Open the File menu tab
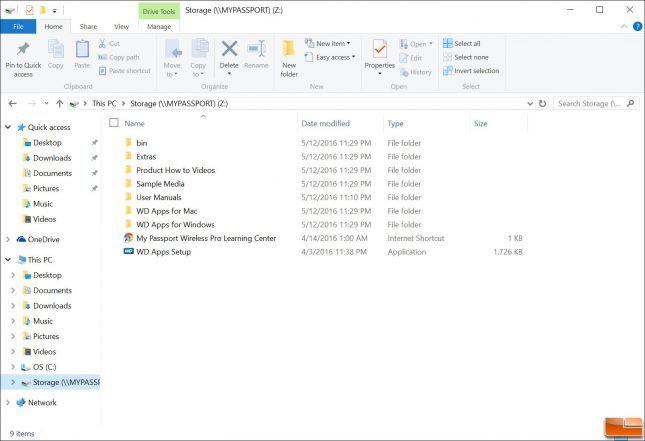The width and height of the screenshot is (645, 441). click(18, 26)
